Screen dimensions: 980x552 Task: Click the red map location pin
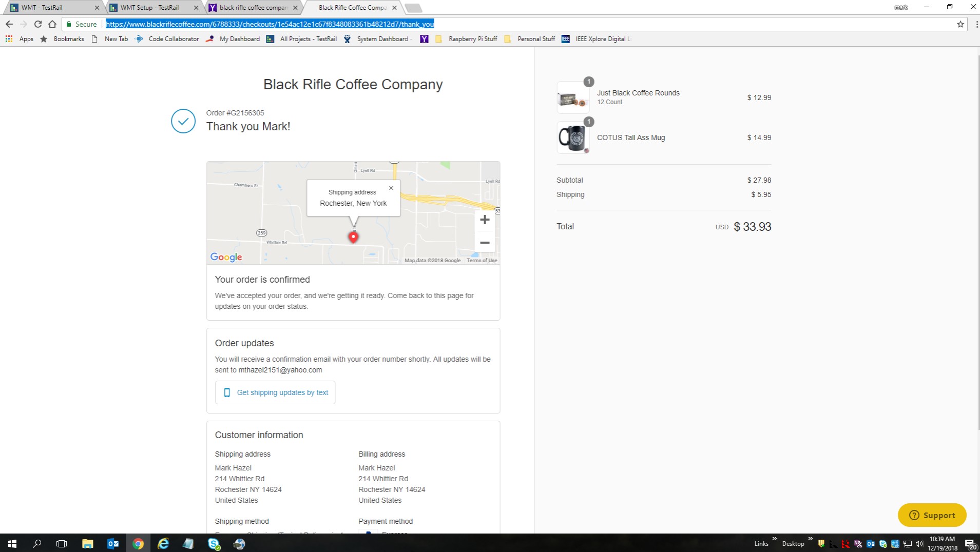tap(353, 237)
